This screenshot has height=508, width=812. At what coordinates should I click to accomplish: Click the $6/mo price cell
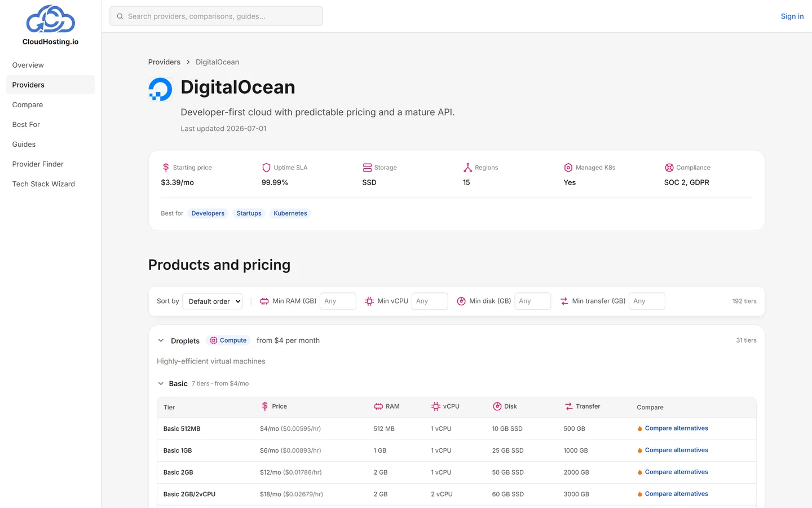(x=290, y=450)
